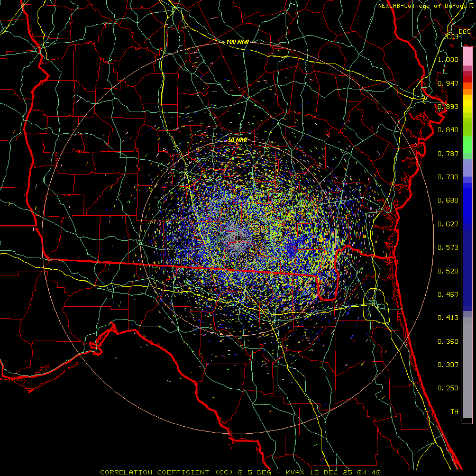The image size is (476, 476).
Task: Click the KVAX radar site at the rings' center
Action: coord(238,239)
